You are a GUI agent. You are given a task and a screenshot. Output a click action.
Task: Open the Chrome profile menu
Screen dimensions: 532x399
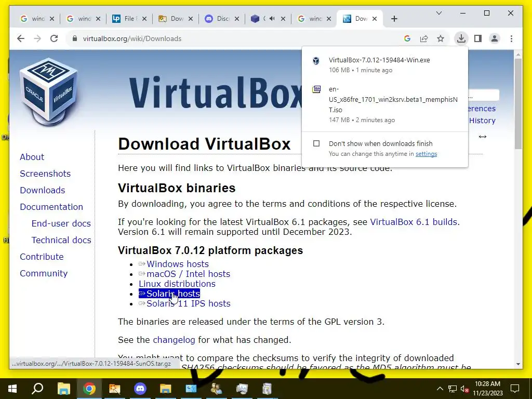[x=495, y=38]
